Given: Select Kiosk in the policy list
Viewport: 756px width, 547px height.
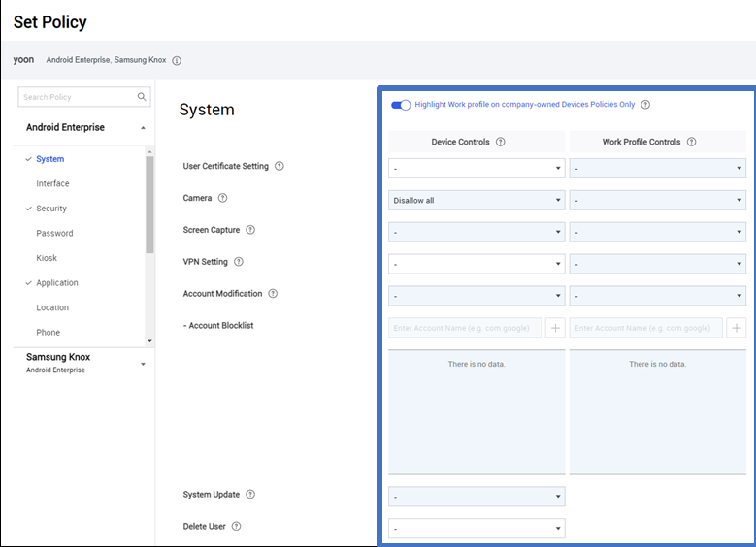Looking at the screenshot, I should click(x=47, y=258).
